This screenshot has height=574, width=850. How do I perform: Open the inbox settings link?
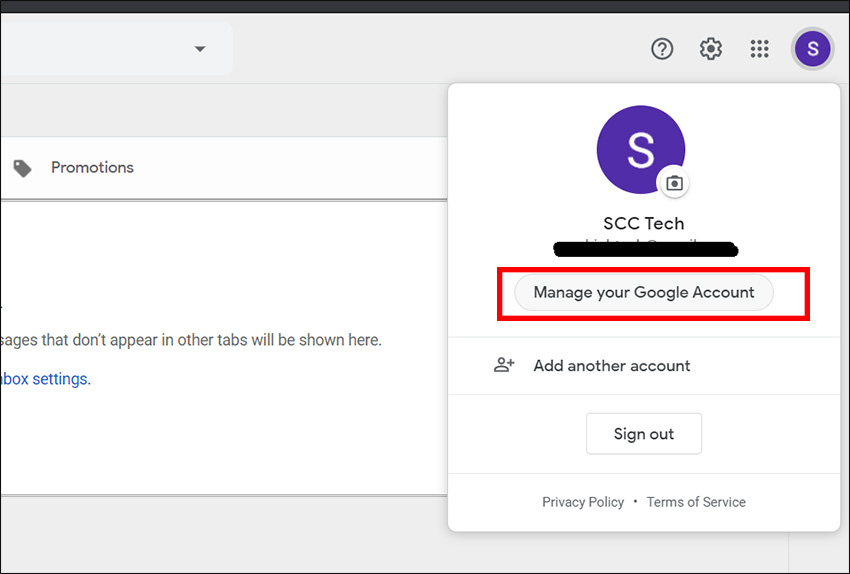[x=44, y=379]
